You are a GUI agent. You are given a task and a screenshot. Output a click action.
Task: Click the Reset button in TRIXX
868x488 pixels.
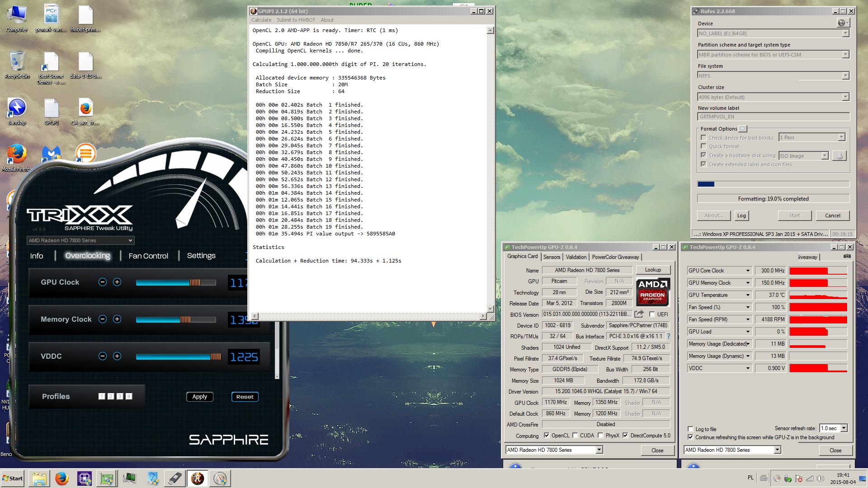(245, 397)
